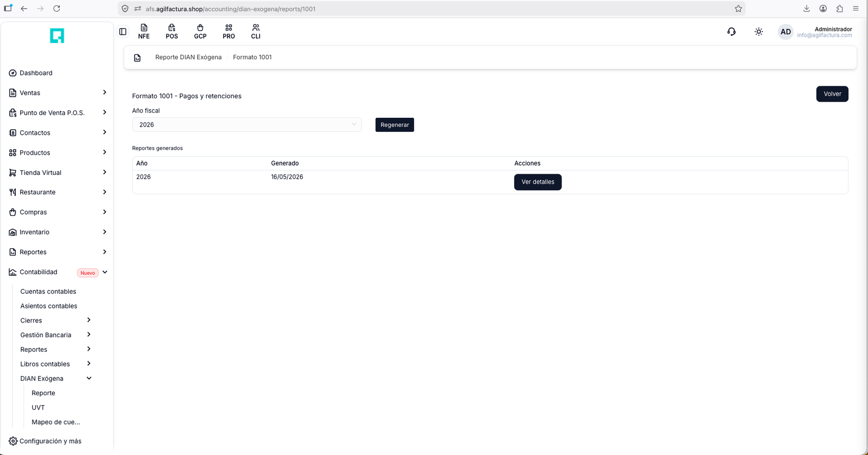Open browser downloads icon

[807, 9]
